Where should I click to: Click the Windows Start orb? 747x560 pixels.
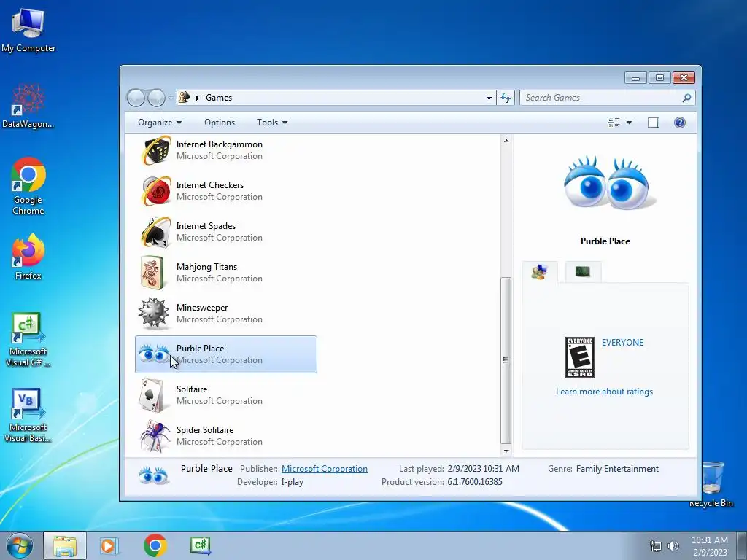(20, 545)
